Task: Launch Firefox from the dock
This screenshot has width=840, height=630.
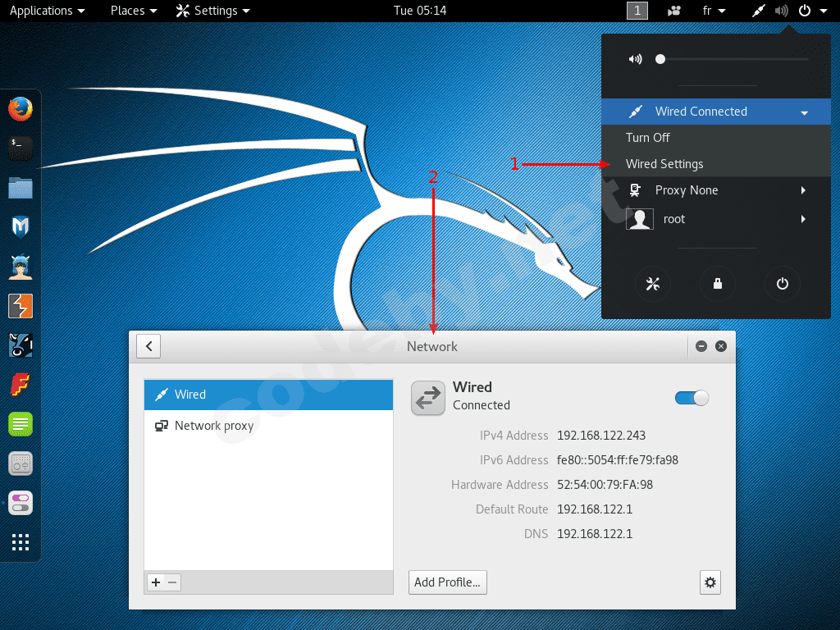Action: [x=21, y=109]
